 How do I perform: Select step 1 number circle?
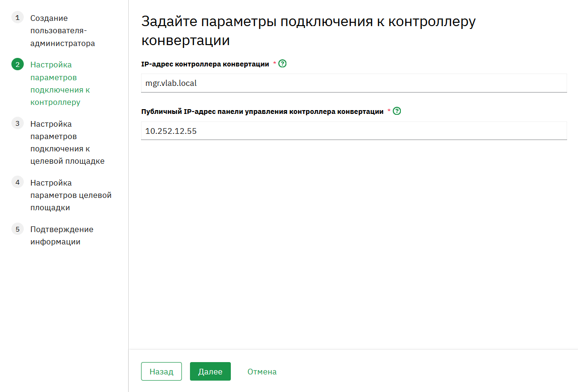click(18, 18)
